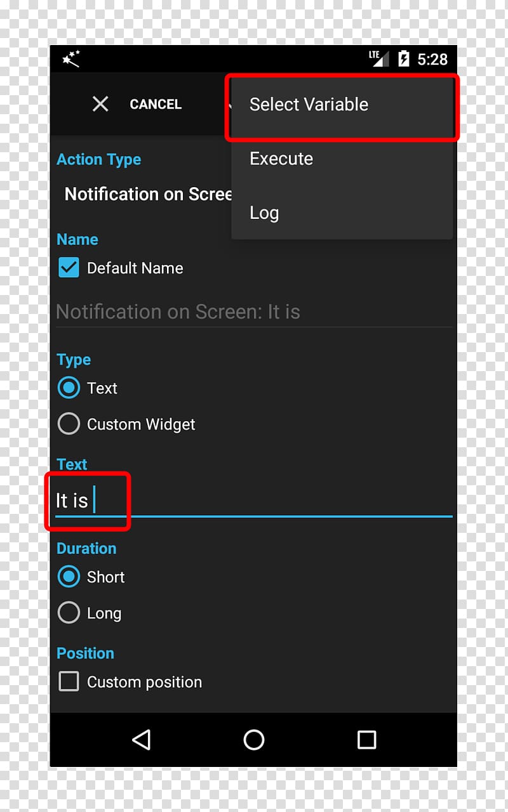508x812 pixels.
Task: Focus the 'It is' text input field
Action: pos(254,501)
